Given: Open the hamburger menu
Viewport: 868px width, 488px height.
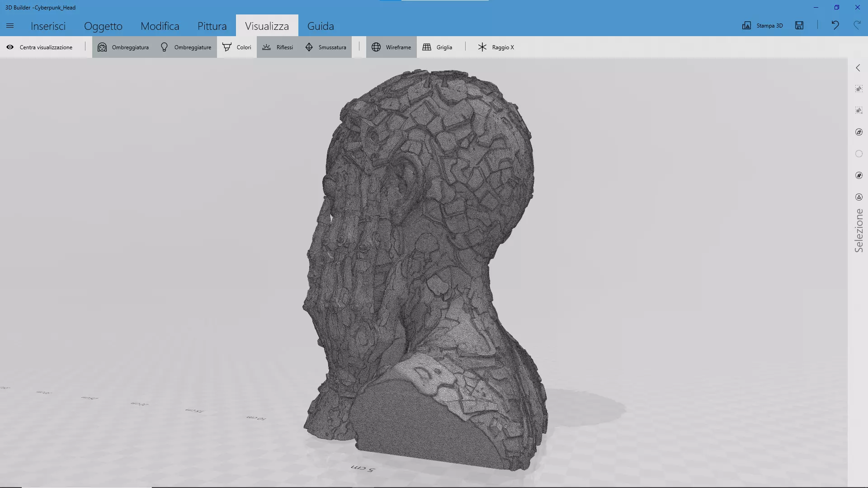Looking at the screenshot, I should click(x=10, y=26).
